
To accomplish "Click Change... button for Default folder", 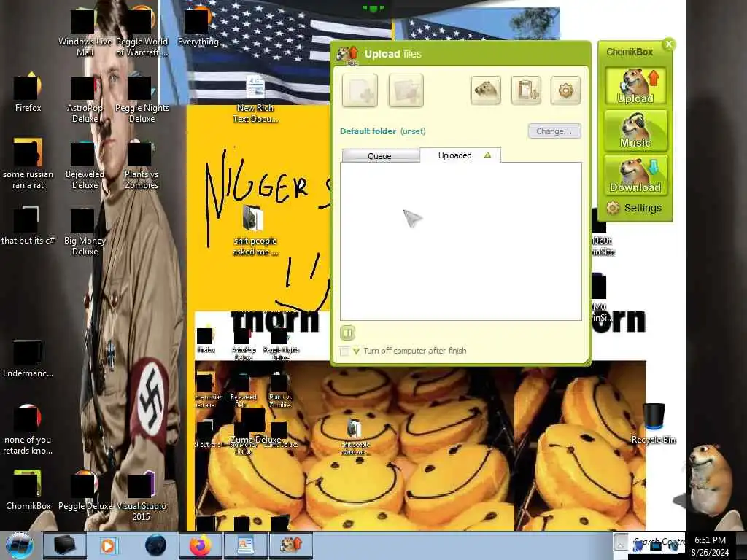I will click(554, 131).
